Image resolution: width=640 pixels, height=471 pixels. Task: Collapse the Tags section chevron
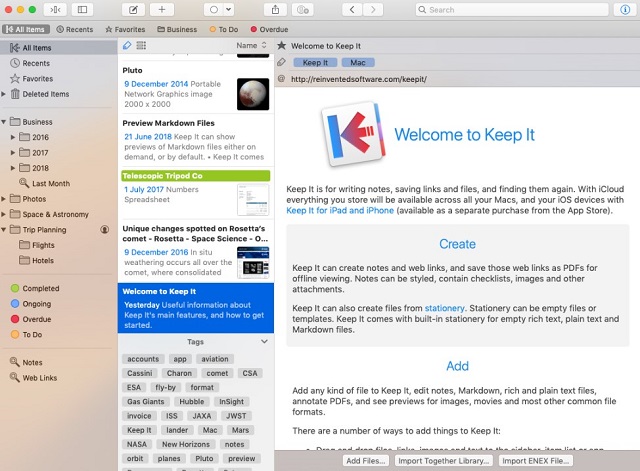coord(264,342)
